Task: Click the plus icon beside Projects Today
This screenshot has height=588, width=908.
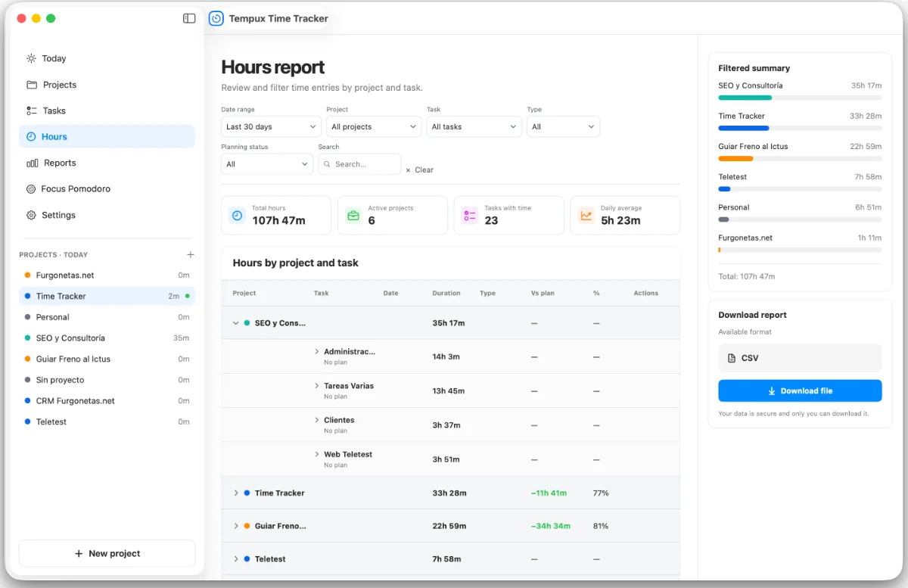Action: point(191,255)
